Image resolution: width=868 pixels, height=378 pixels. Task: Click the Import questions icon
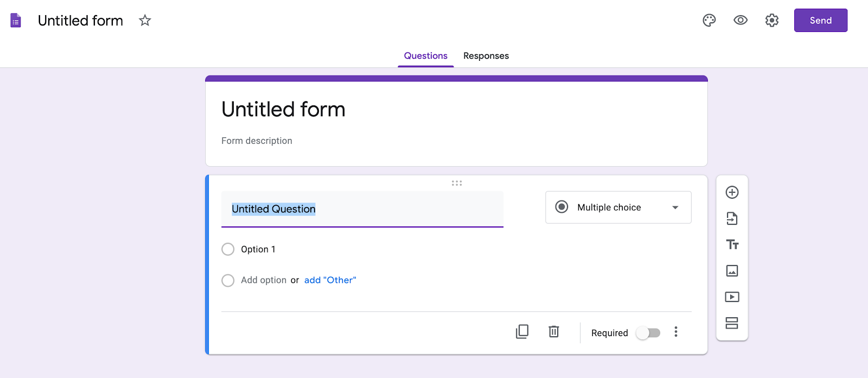point(732,218)
